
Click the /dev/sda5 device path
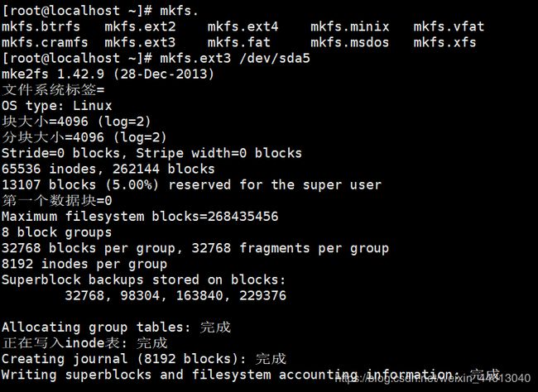tap(275, 58)
